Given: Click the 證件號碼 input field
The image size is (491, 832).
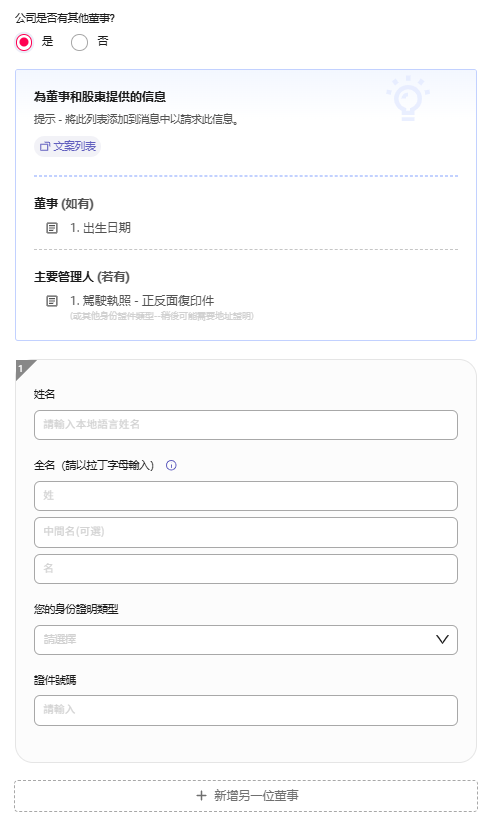Looking at the screenshot, I should click(x=246, y=710).
